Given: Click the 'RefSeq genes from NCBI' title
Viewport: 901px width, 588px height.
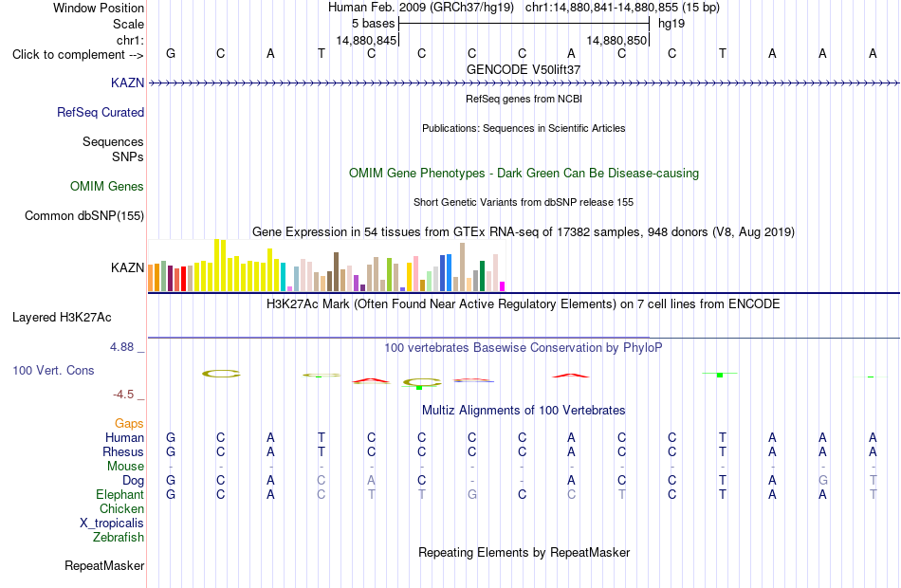Looking at the screenshot, I should click(x=524, y=99).
